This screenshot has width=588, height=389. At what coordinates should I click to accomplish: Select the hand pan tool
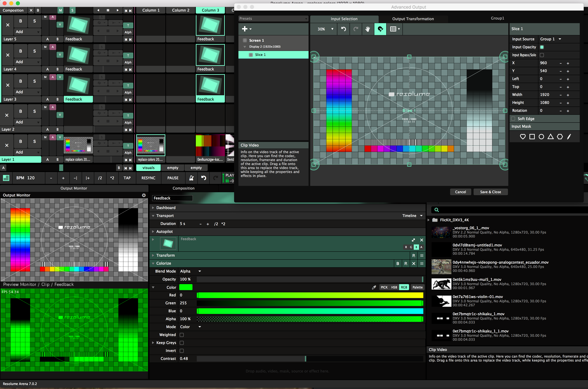click(368, 29)
